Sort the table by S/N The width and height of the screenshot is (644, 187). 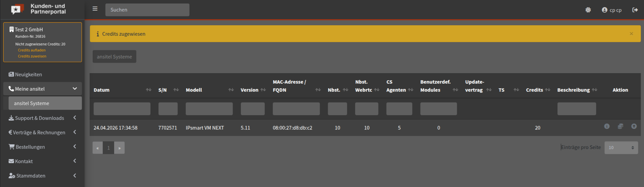coord(176,90)
